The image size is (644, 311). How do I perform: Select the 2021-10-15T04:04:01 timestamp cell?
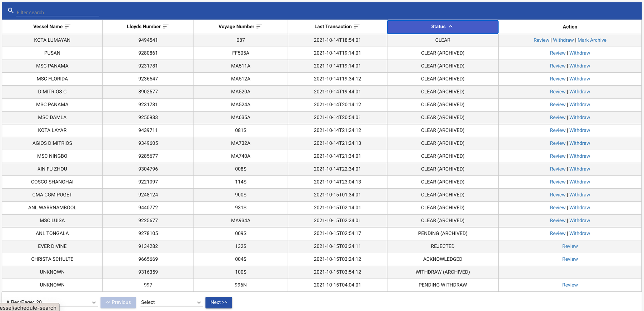(337, 285)
